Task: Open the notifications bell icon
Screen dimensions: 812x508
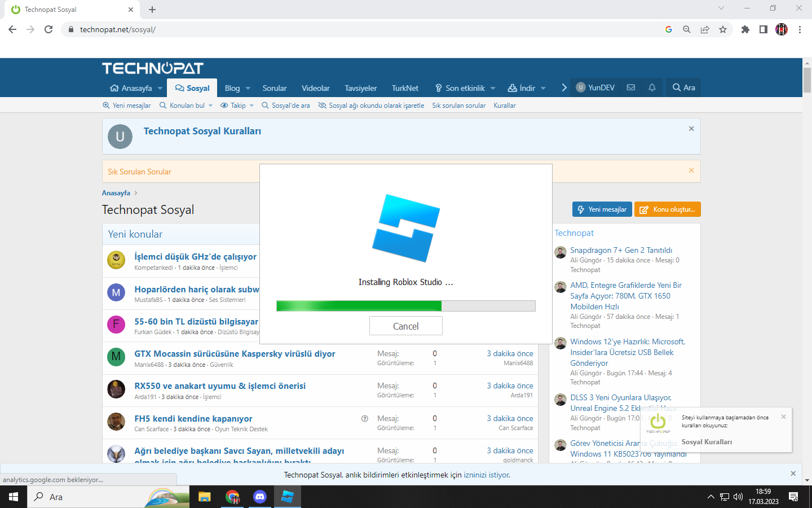Action: [x=652, y=87]
